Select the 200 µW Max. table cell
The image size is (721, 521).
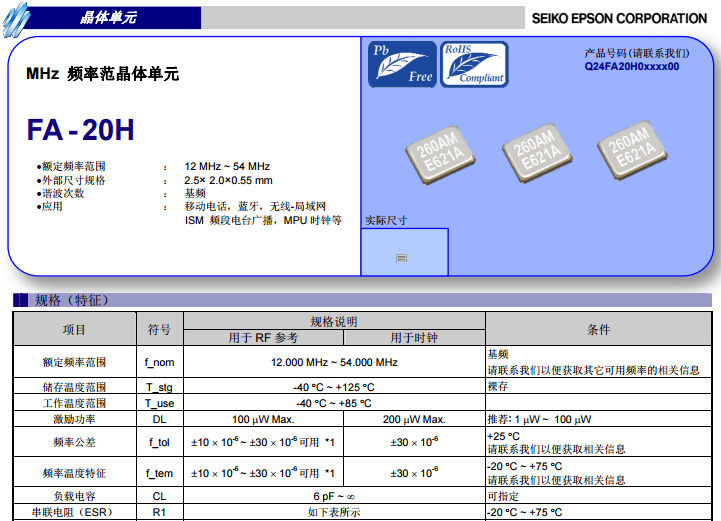414,419
